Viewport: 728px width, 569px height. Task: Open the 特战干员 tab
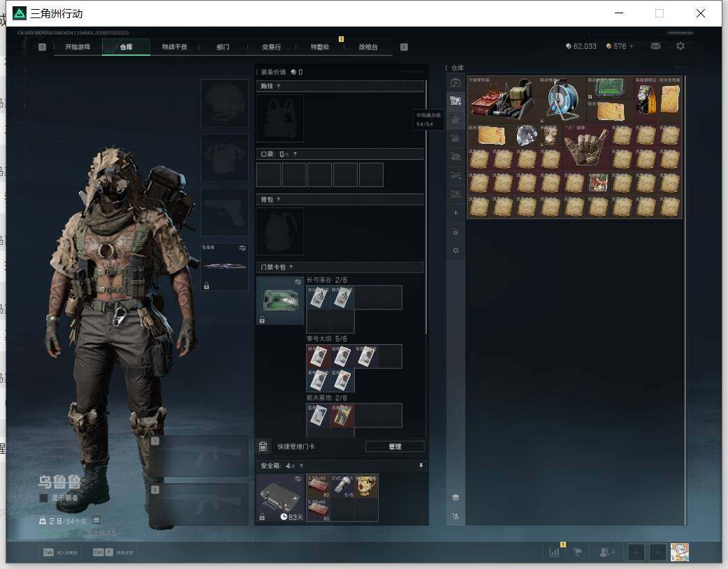175,47
